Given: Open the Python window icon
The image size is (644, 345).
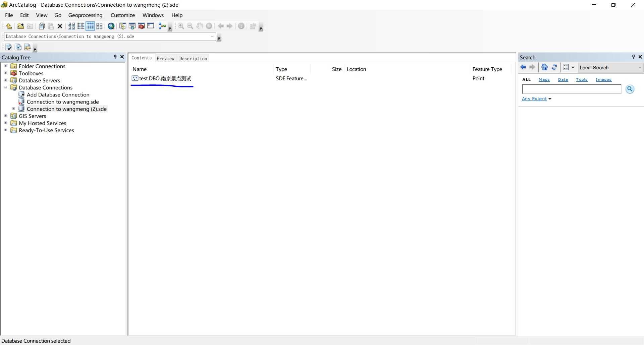Looking at the screenshot, I should click(151, 26).
